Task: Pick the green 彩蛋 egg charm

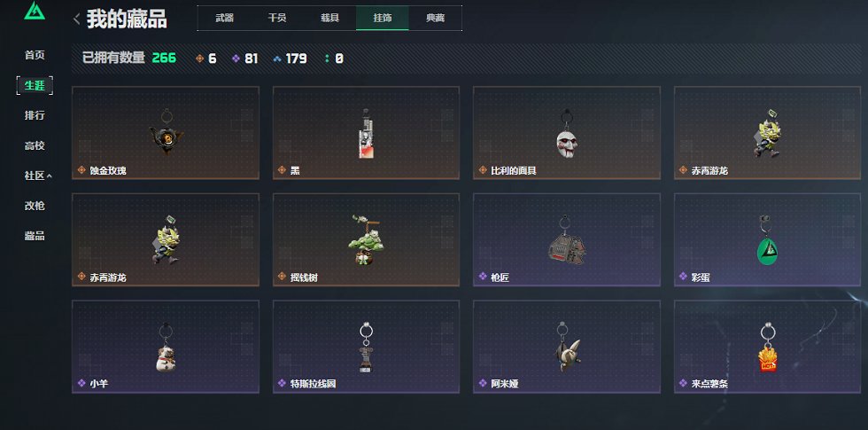Action: pos(767,239)
